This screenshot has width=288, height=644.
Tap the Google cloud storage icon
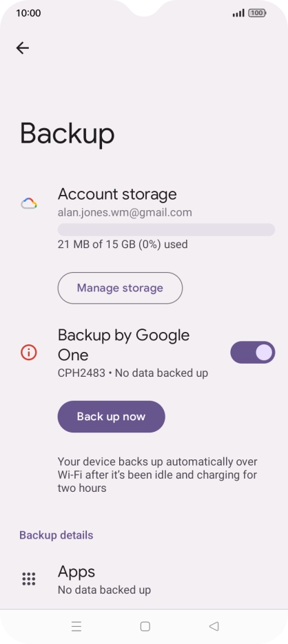[x=29, y=203]
